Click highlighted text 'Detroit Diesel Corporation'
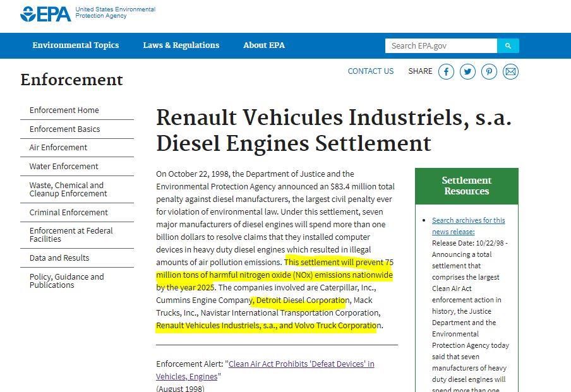Screen dimensions: 571x392 point(303,300)
